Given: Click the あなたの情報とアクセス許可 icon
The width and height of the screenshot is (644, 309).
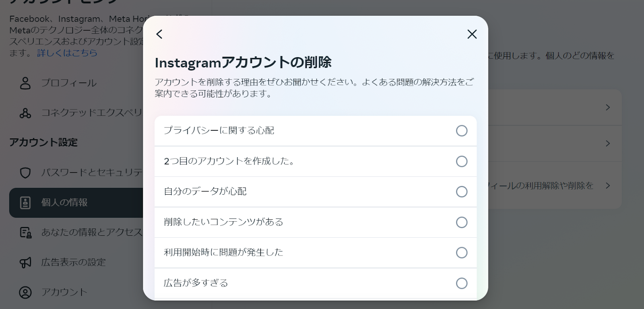Looking at the screenshot, I should click(x=25, y=233).
